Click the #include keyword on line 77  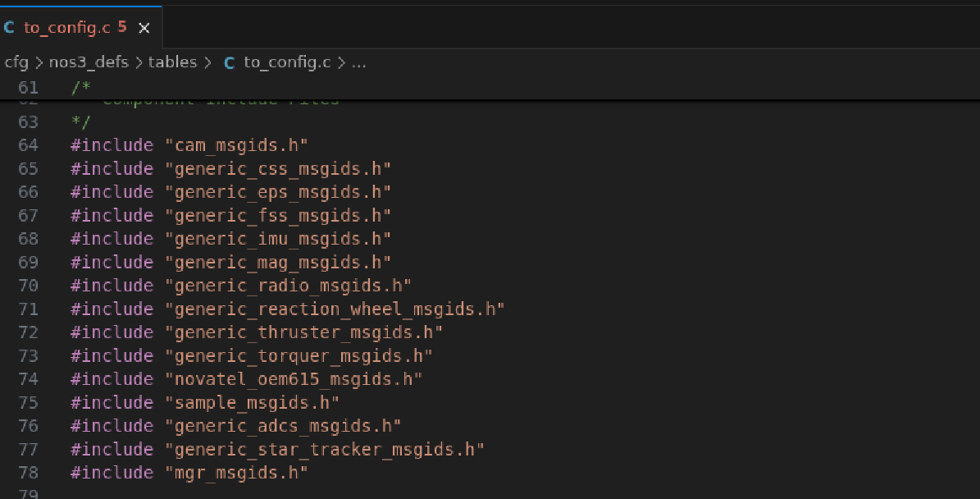112,449
